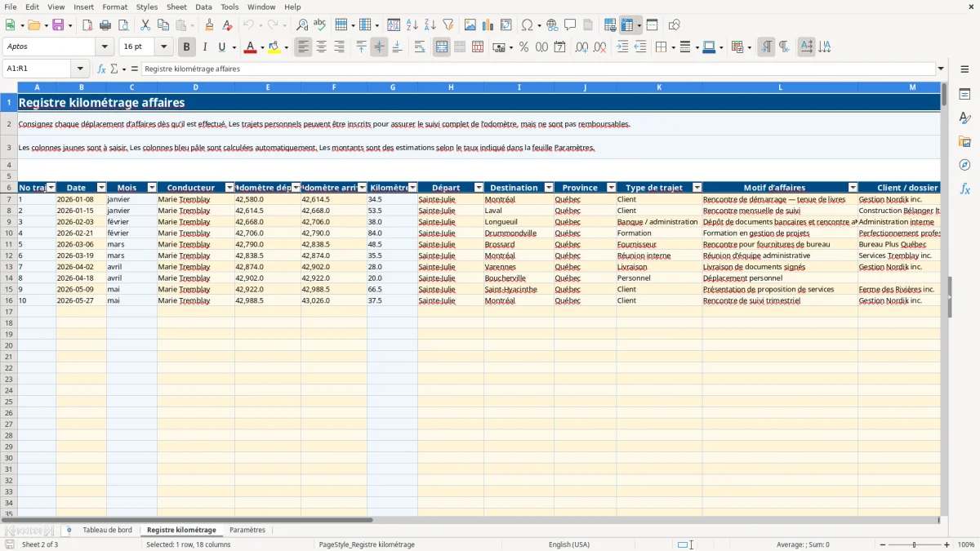Open sidebar Properties panel icon

coord(964,95)
